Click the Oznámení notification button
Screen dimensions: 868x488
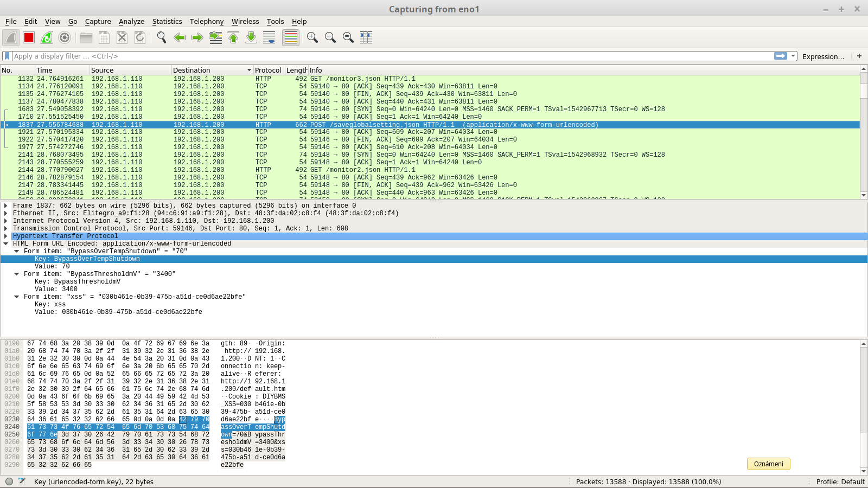(769, 464)
